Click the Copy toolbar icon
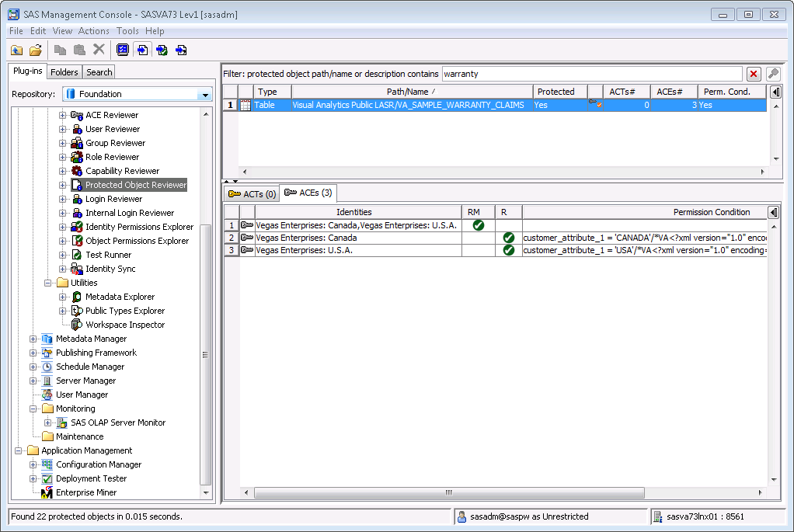 click(x=61, y=50)
